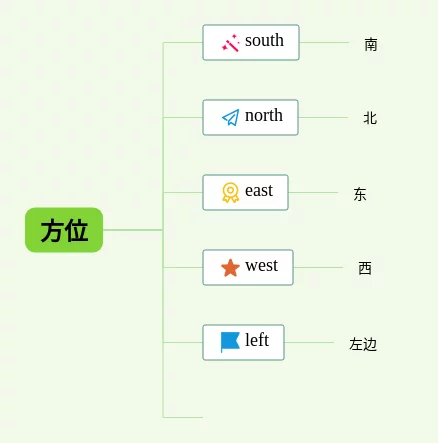
Task: Select the north node text
Action: pyautogui.click(x=264, y=115)
